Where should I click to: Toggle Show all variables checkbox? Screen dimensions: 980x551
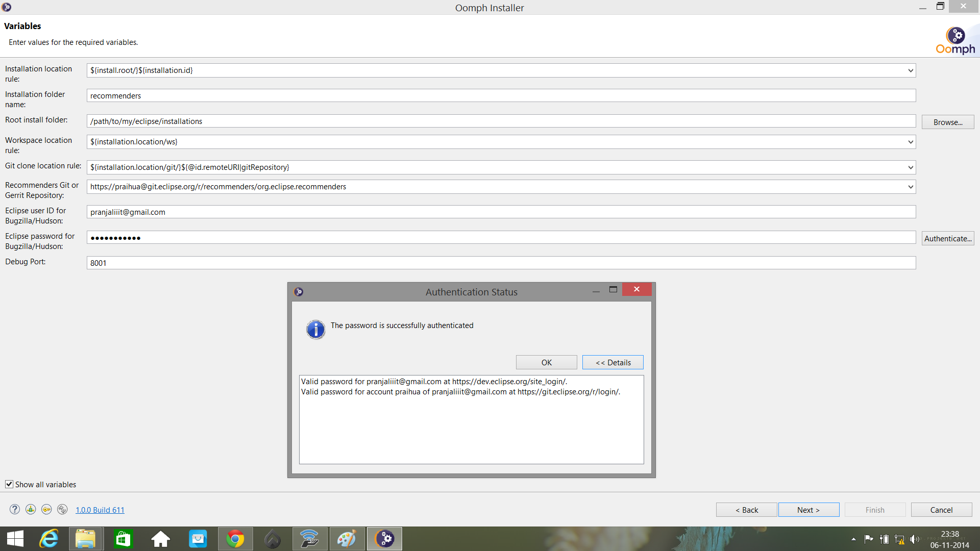pyautogui.click(x=9, y=484)
